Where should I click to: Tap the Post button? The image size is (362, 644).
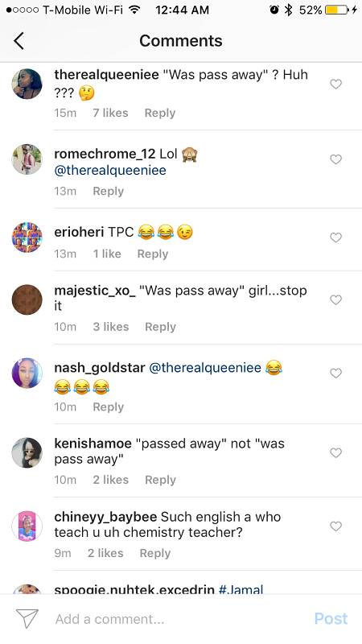(x=331, y=618)
